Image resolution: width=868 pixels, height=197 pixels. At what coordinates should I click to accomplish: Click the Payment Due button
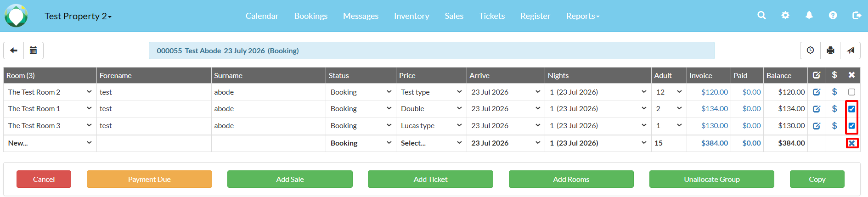(149, 179)
